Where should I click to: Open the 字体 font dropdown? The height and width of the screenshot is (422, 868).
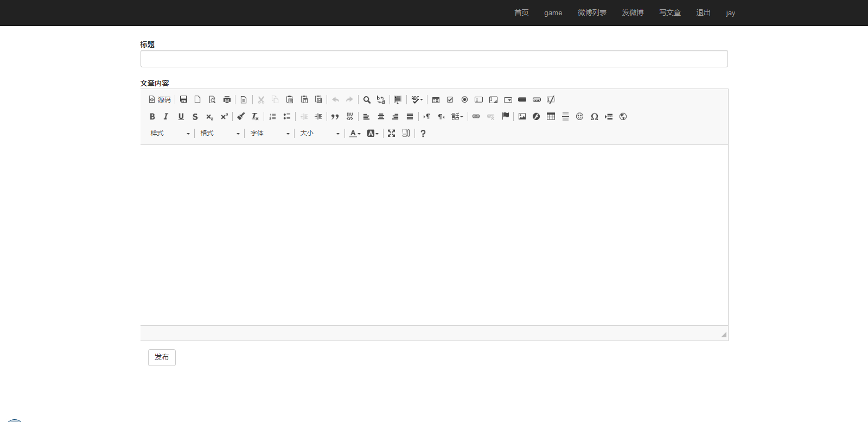pos(270,134)
